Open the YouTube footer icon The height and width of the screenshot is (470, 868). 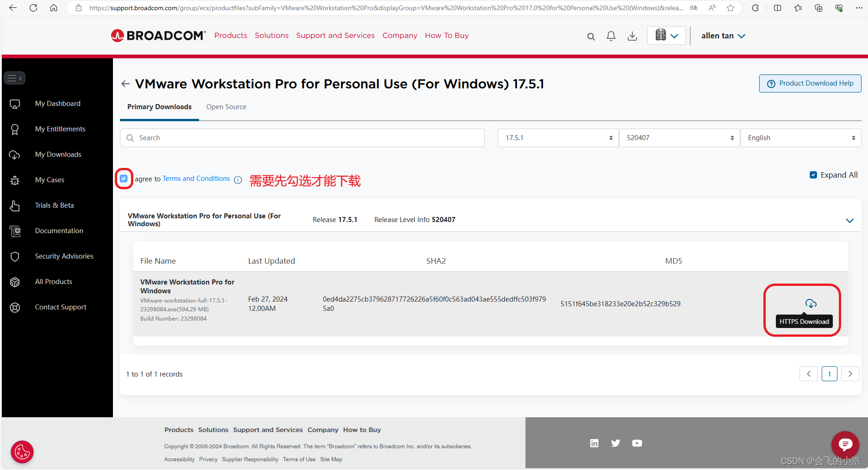click(x=637, y=443)
